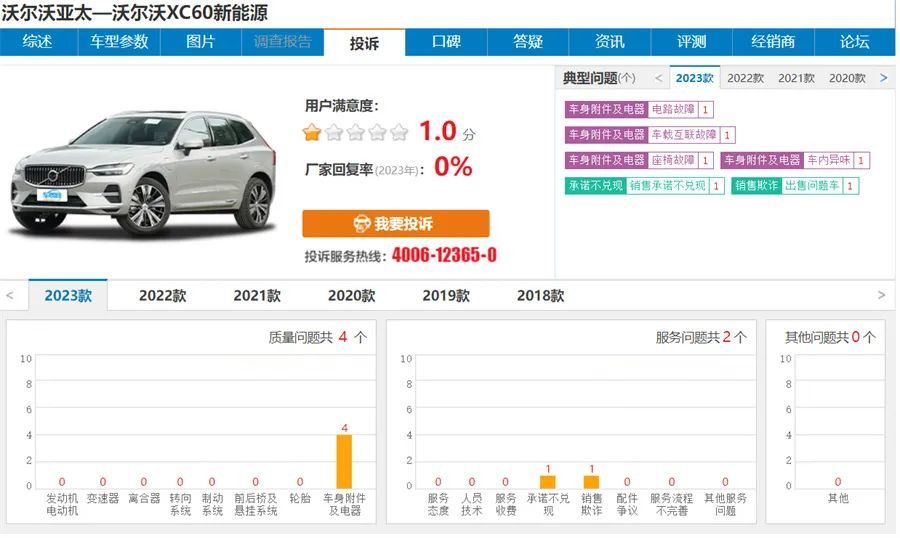Click the orange 我要投诉 complaint button

tap(396, 223)
